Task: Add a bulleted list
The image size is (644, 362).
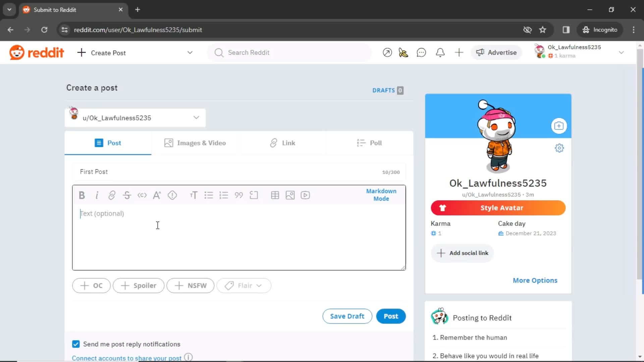Action: coord(208,195)
